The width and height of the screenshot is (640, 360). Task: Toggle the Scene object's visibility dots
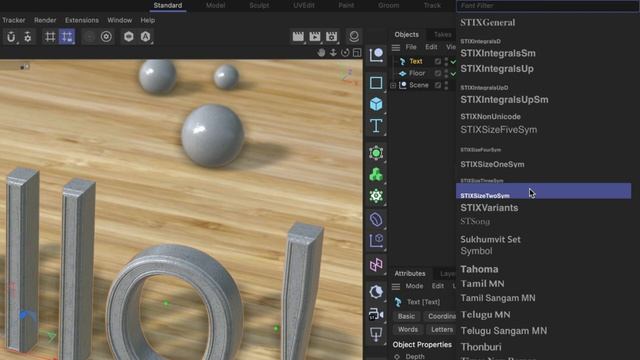click(446, 85)
